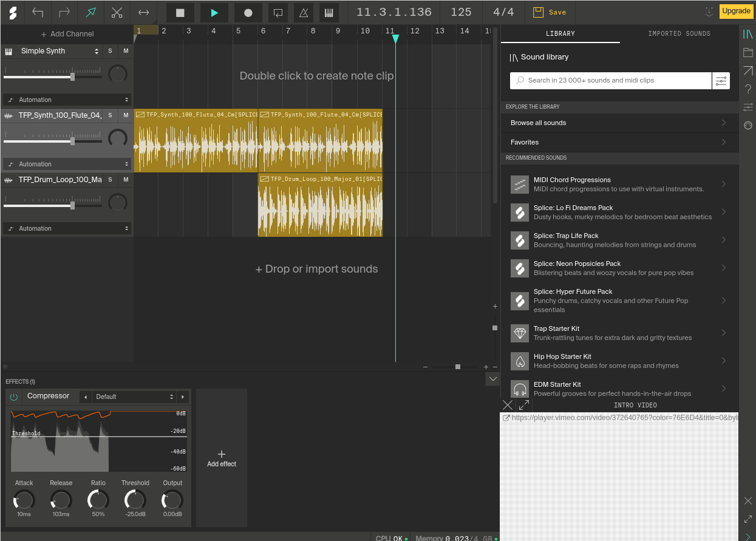Image resolution: width=756 pixels, height=541 pixels.
Task: Expand Splice: Neon Popsicles Pack chevron
Action: point(724,268)
